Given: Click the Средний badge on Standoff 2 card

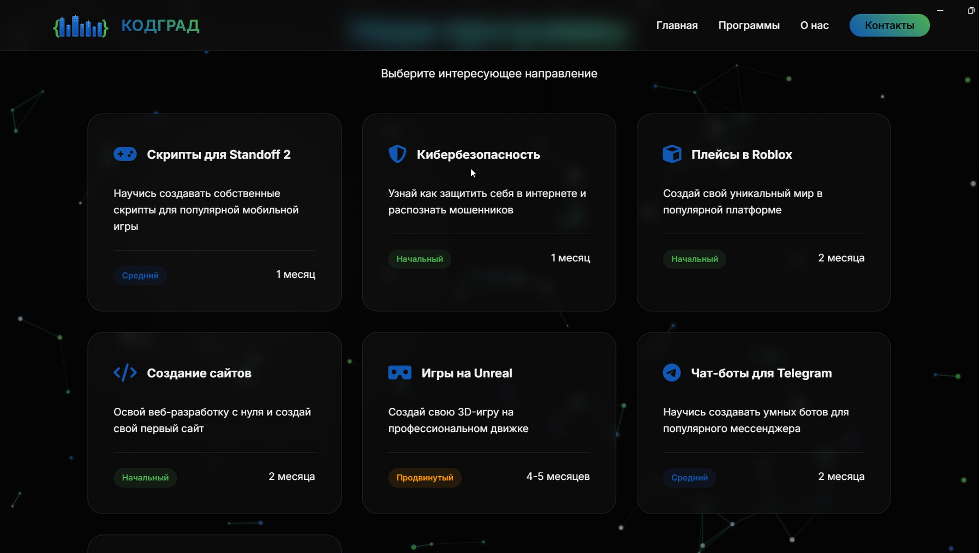Looking at the screenshot, I should (x=140, y=275).
